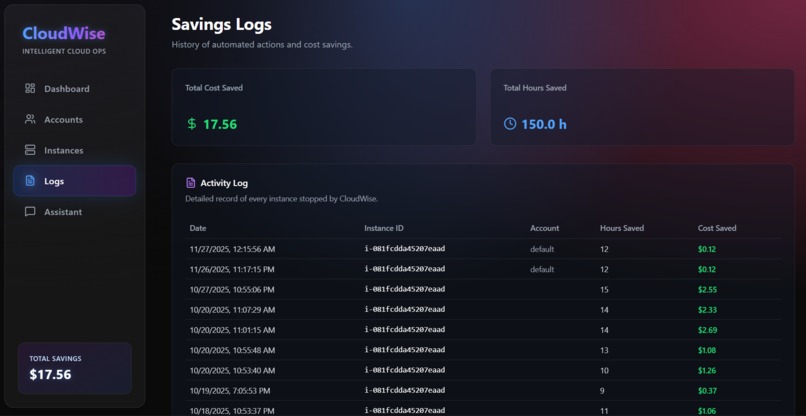The width and height of the screenshot is (806, 416).
Task: Click the blue clock icon
Action: [509, 124]
